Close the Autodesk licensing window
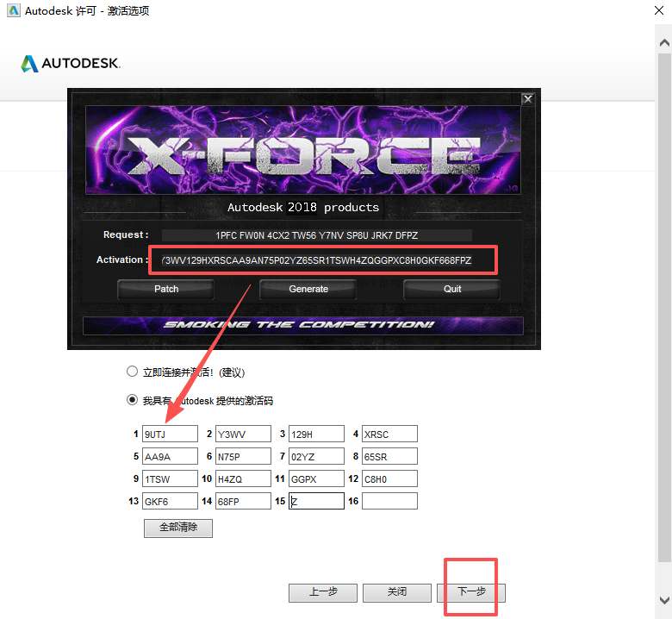The width and height of the screenshot is (672, 619). [x=659, y=10]
